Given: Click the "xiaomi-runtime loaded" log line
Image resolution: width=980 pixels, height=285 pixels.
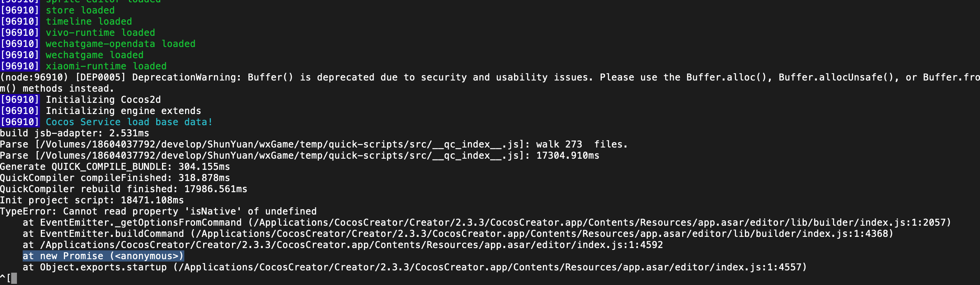Looking at the screenshot, I should [106, 66].
